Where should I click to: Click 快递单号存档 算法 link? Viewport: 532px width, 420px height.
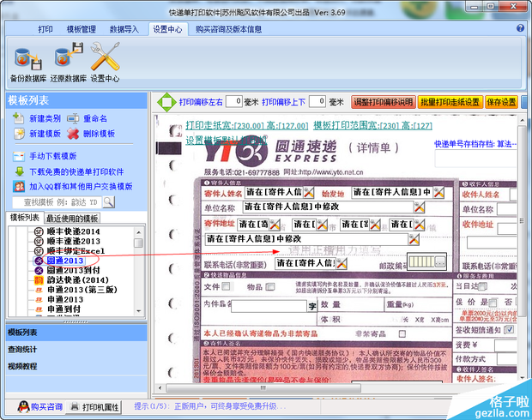pyautogui.click(x=475, y=144)
